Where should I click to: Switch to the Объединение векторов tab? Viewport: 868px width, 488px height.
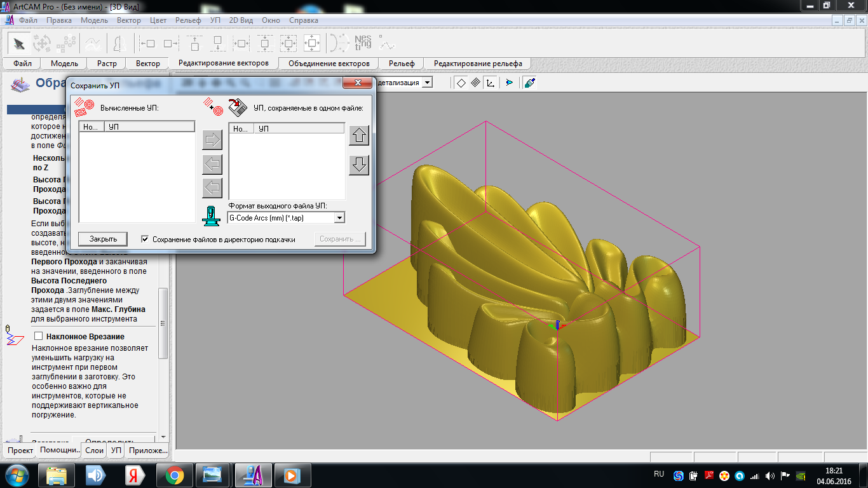(329, 64)
